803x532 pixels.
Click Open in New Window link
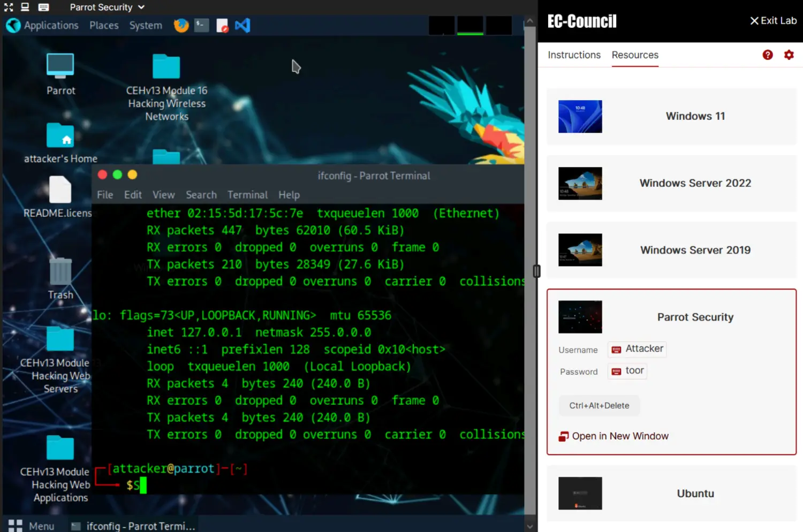coord(620,436)
